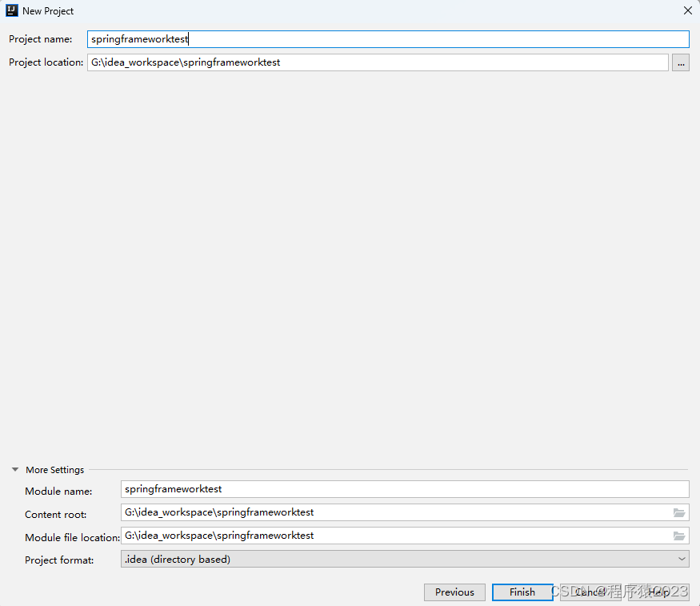
Task: Open the folder picker beside Module file location
Action: (x=679, y=535)
